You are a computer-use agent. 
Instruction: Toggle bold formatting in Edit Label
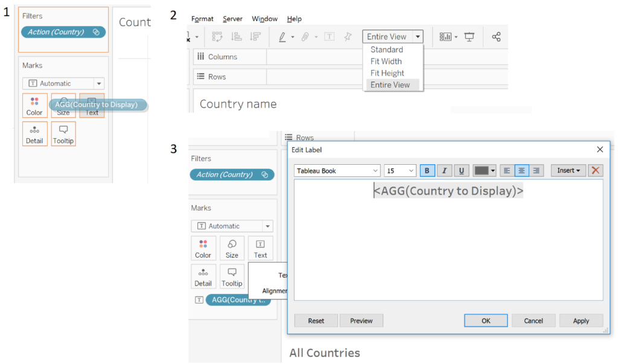(427, 171)
